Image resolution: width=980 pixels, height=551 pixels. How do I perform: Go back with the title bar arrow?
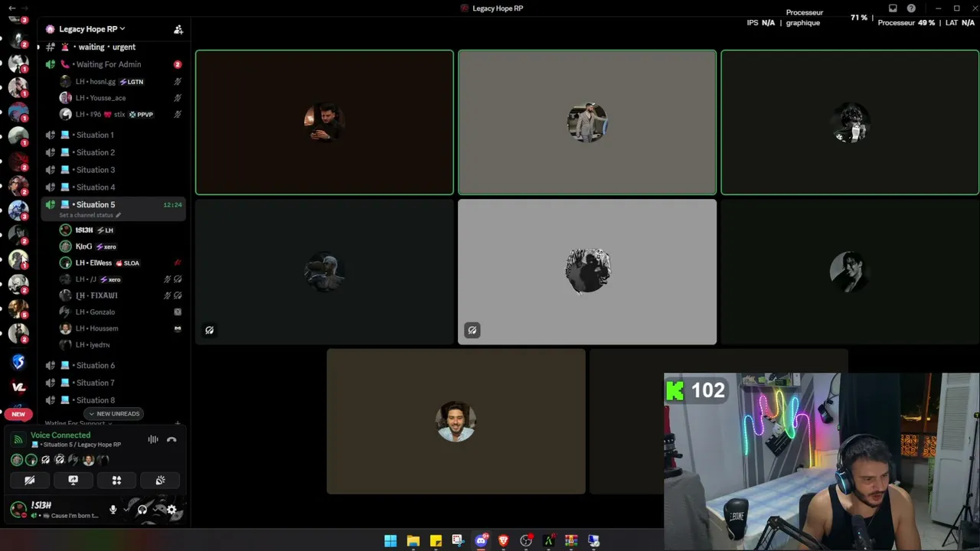tap(11, 8)
